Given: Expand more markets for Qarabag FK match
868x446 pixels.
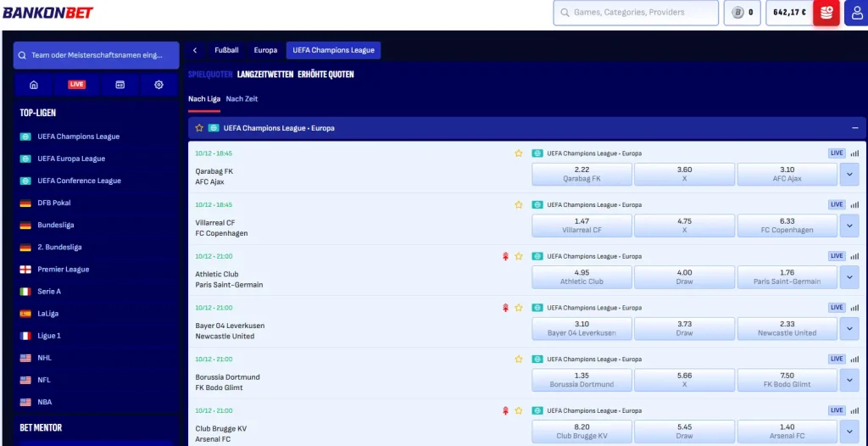Looking at the screenshot, I should pyautogui.click(x=849, y=175).
